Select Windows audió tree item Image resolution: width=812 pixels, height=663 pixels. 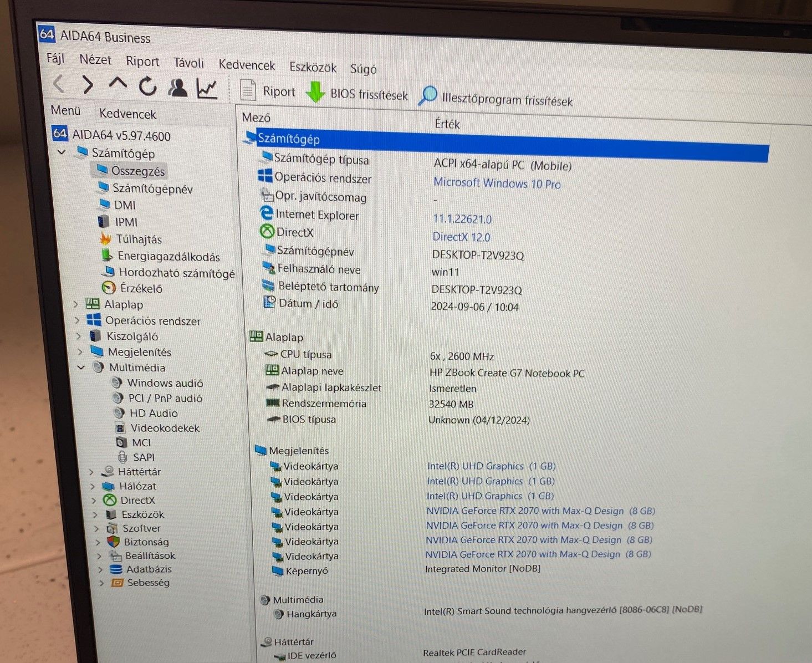tap(157, 383)
